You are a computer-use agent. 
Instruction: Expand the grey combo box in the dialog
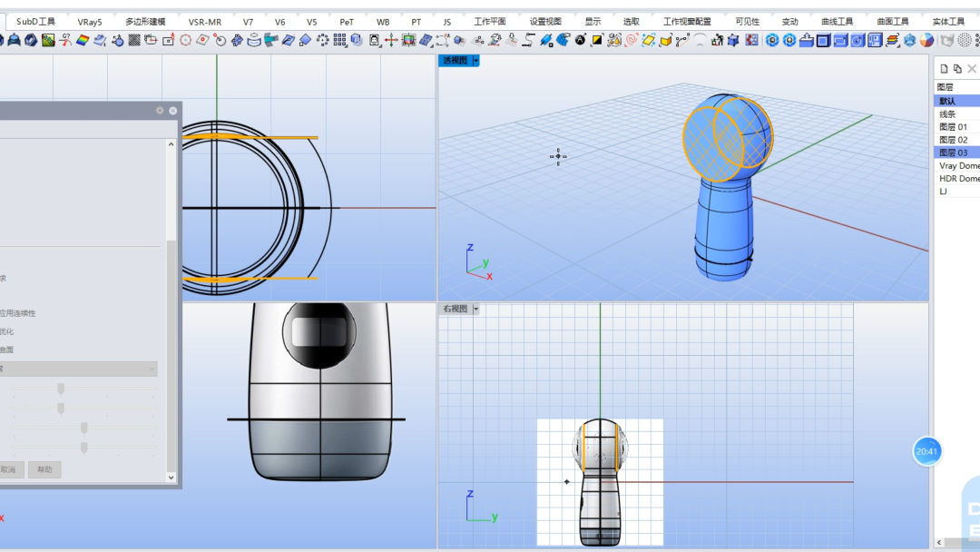[x=78, y=369]
